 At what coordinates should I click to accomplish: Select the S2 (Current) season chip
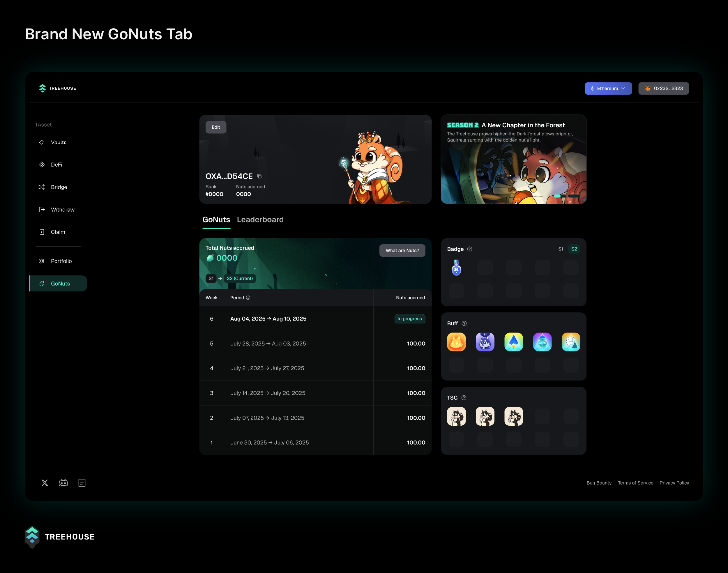240,278
